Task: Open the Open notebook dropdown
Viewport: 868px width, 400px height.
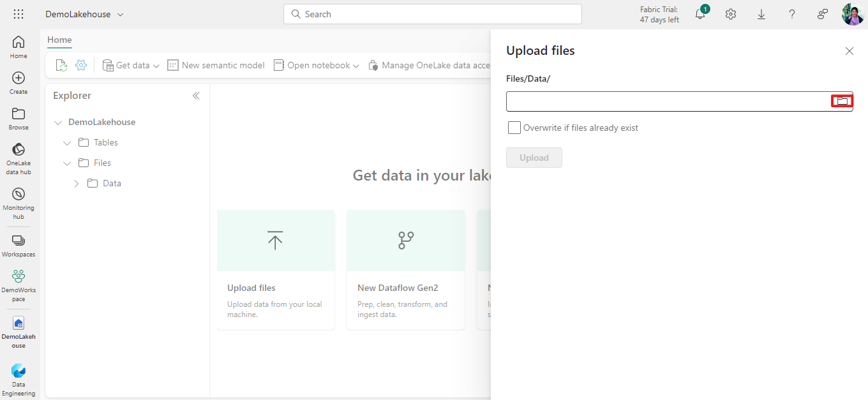Action: [x=317, y=65]
